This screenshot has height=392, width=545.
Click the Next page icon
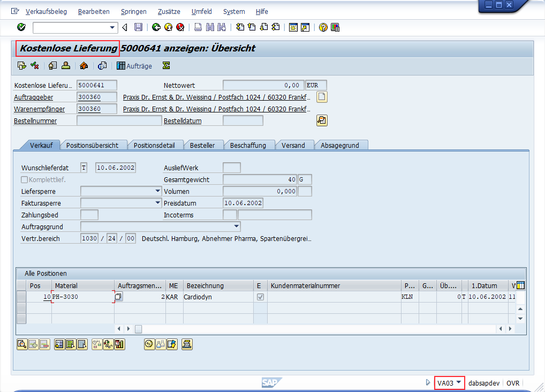point(264,27)
